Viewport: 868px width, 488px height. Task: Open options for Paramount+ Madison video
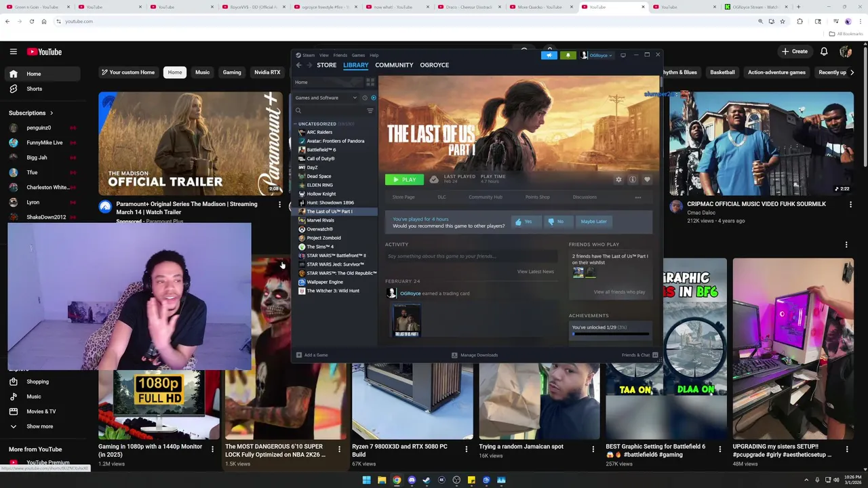click(279, 204)
